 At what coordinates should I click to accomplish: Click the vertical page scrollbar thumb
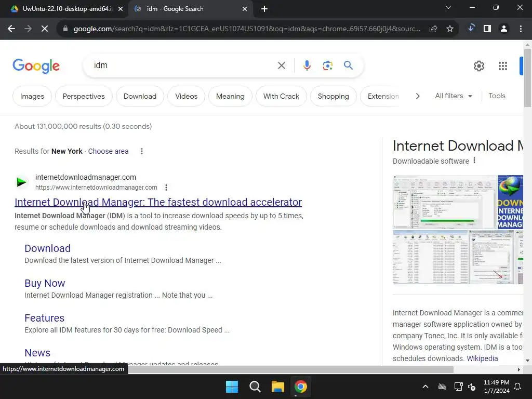click(527, 78)
